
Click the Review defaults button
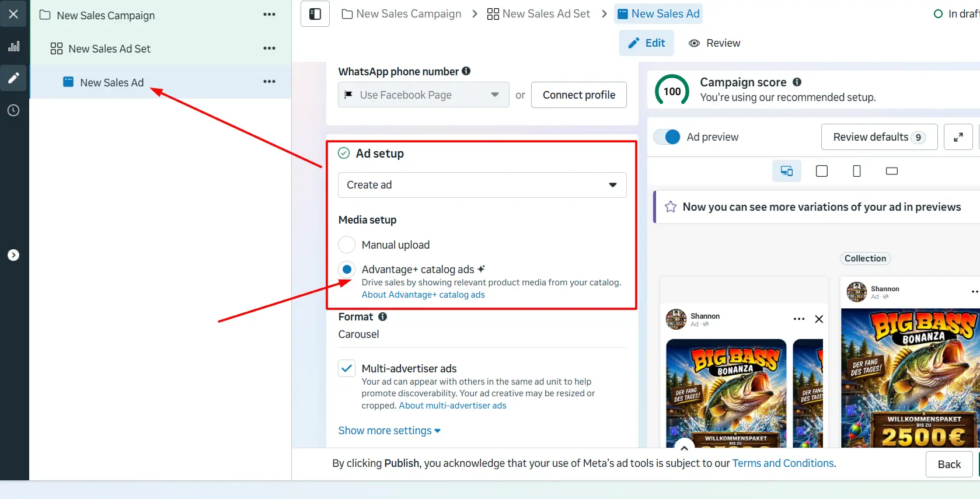(879, 137)
